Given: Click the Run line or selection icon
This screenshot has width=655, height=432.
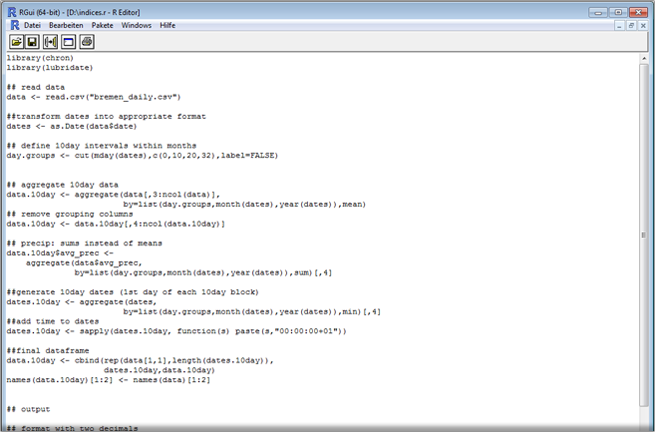Looking at the screenshot, I should pyautogui.click(x=51, y=42).
